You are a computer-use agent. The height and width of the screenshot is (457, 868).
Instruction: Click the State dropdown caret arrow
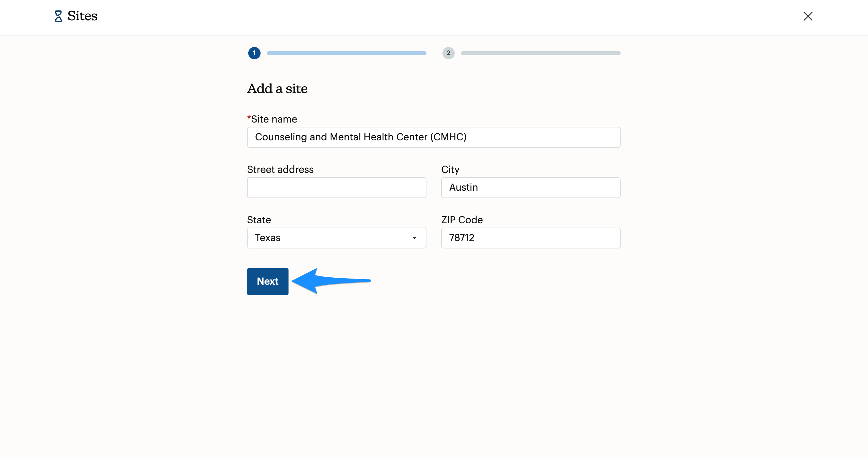(414, 238)
